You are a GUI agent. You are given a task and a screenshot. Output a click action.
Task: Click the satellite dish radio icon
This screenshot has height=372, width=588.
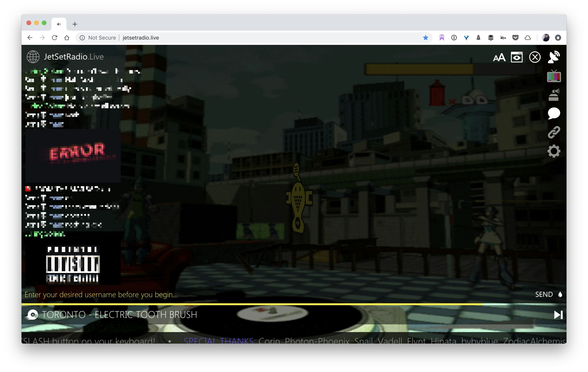[554, 57]
